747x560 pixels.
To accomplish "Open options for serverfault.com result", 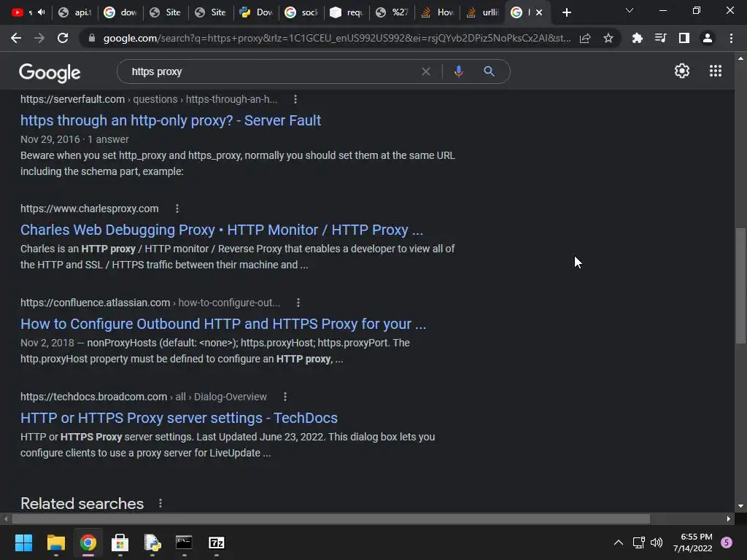I will 295,99.
